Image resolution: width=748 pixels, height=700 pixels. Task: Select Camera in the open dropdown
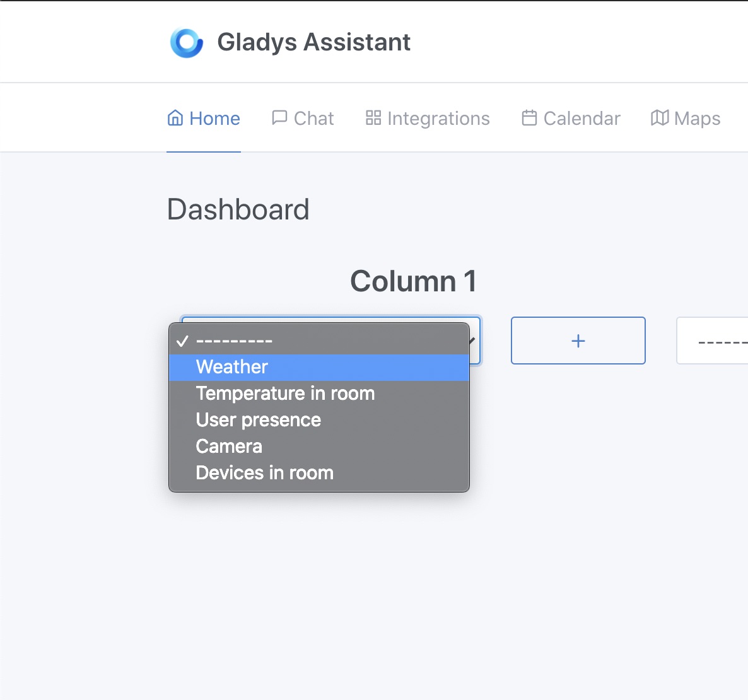(x=228, y=446)
